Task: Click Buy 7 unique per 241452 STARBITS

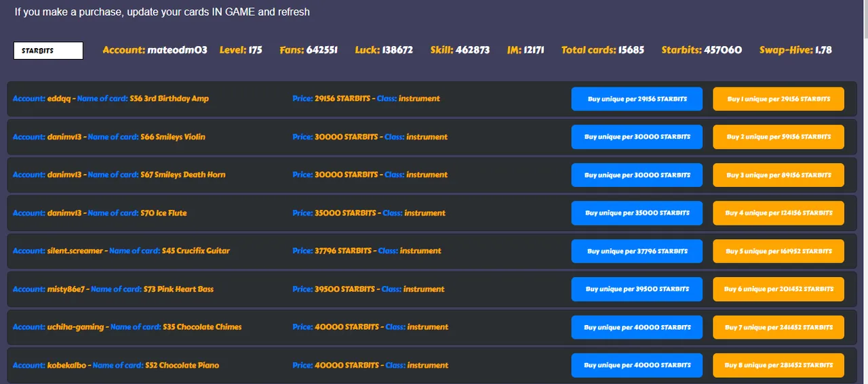Action: (x=778, y=327)
